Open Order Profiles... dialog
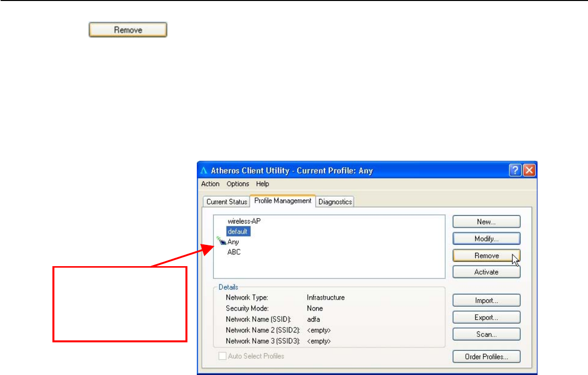Screen dimensions: 588x375 coord(487,357)
